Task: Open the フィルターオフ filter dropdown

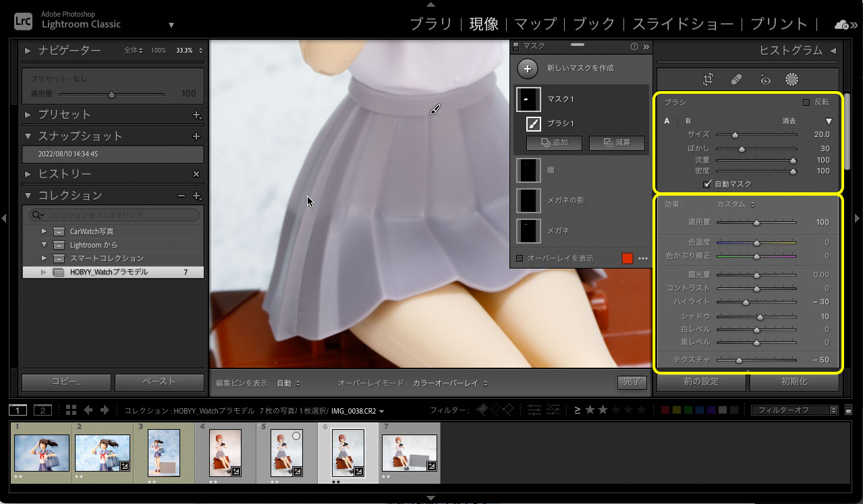Action: click(x=794, y=410)
